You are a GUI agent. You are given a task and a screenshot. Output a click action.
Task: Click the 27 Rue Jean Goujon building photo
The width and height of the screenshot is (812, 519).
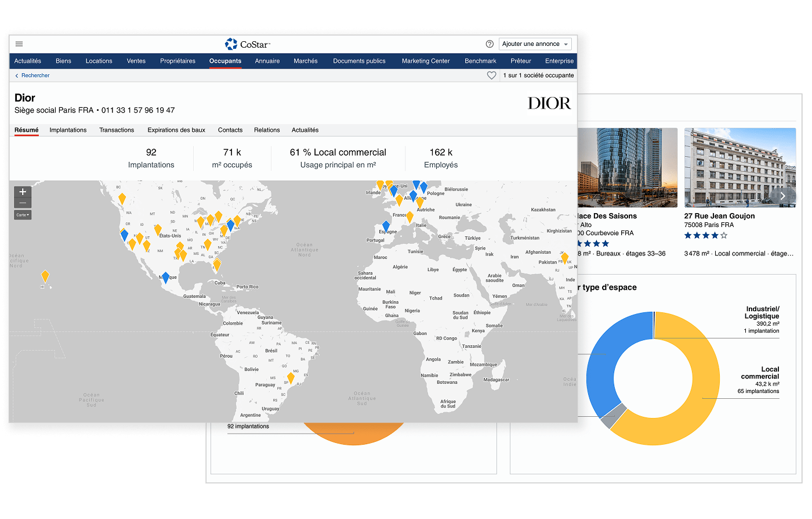click(734, 167)
